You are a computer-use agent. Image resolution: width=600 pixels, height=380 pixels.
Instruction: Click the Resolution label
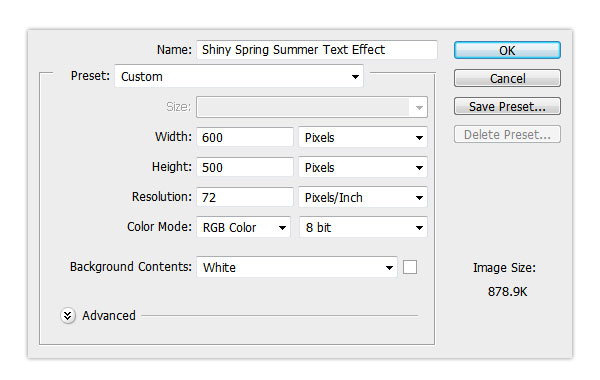[x=161, y=197]
